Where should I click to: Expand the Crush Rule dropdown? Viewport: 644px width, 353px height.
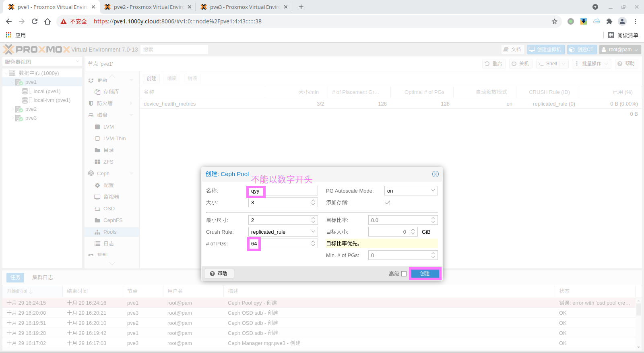313,232
